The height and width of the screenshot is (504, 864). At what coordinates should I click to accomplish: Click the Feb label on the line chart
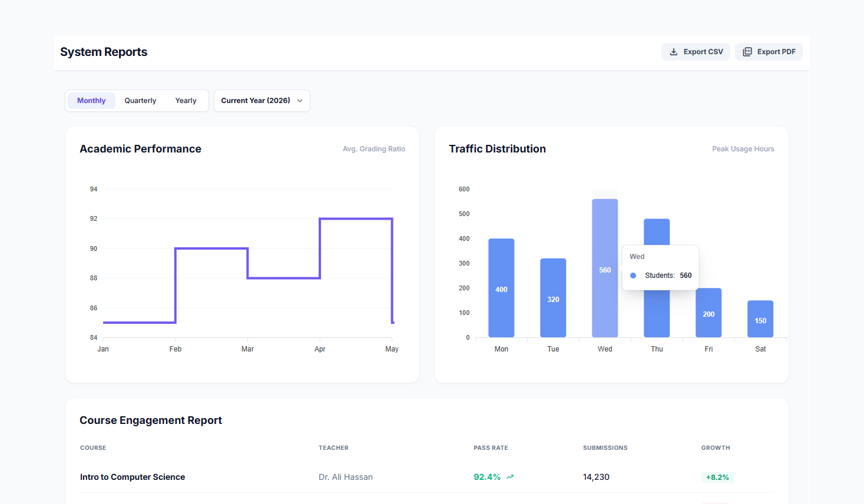(176, 349)
